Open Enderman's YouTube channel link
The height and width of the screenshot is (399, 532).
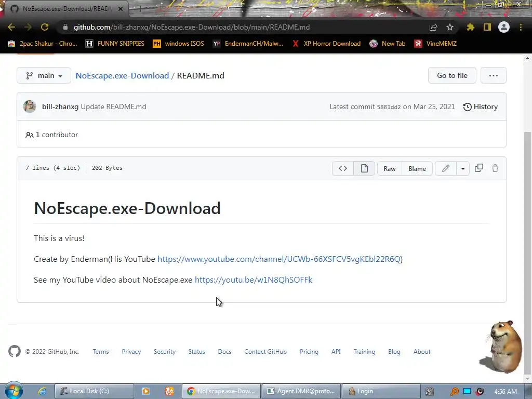tap(279, 259)
